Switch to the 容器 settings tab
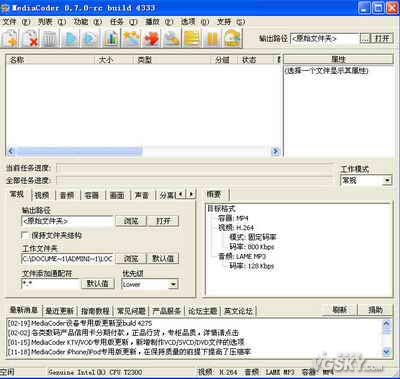 tap(91, 195)
